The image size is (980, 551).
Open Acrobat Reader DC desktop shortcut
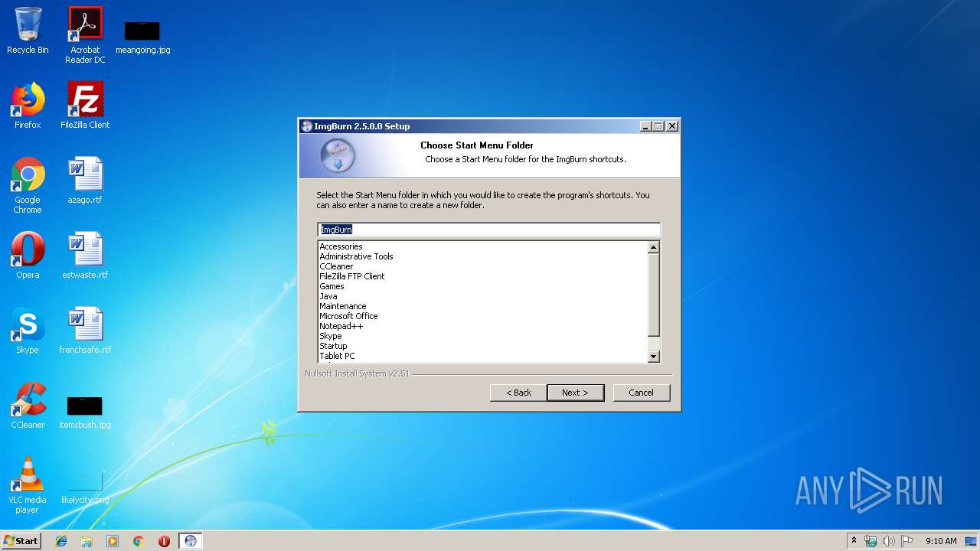(x=85, y=35)
